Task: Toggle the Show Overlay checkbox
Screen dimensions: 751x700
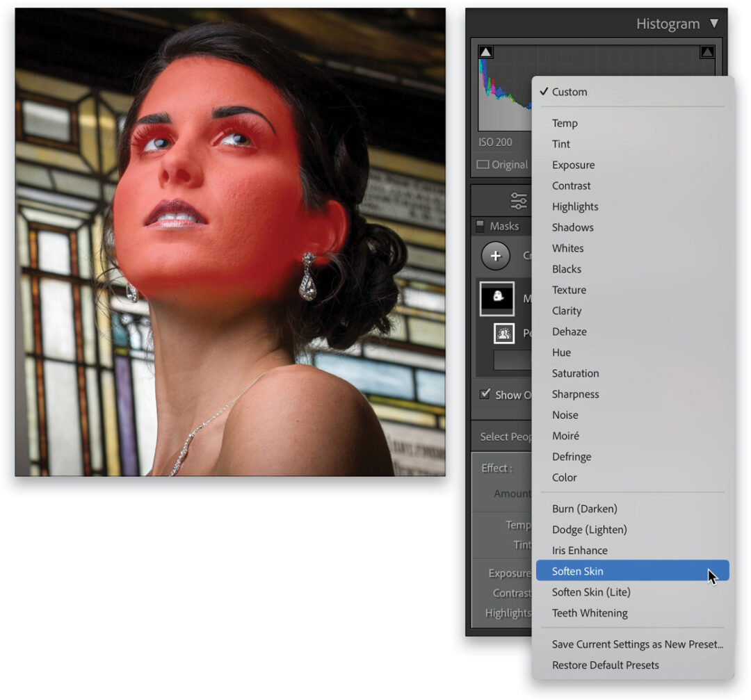Action: click(484, 395)
